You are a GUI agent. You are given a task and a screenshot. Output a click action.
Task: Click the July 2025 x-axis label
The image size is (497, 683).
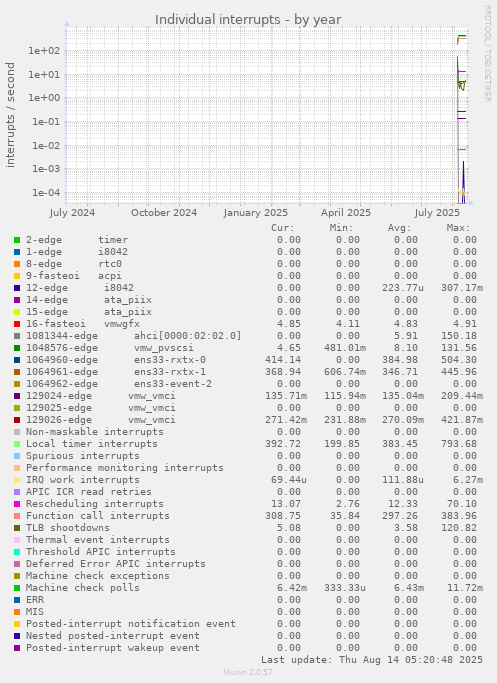(437, 213)
